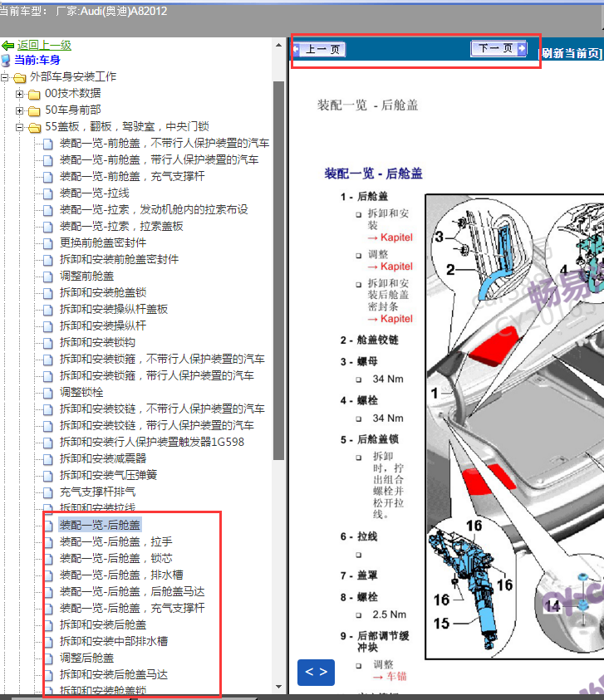Go to previous page with 上一页
The width and height of the screenshot is (604, 700).
click(x=319, y=49)
